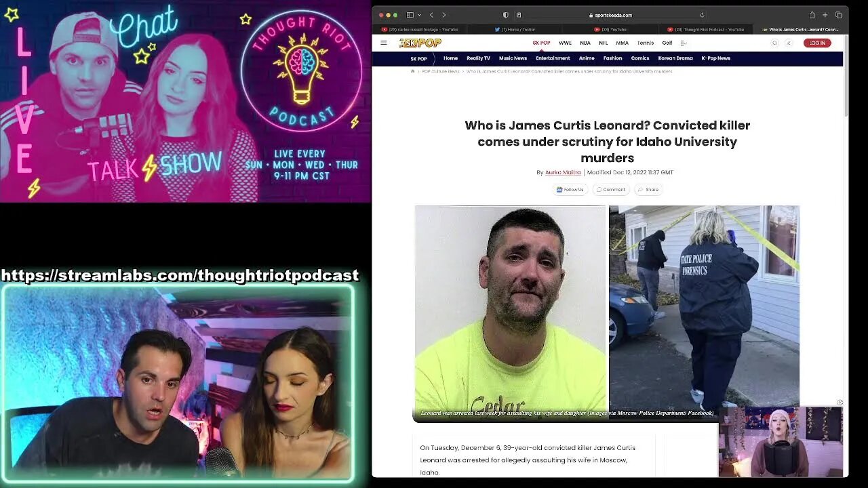Go to Home in the blue bar
Viewport: 868px width, 488px height.
pyautogui.click(x=450, y=58)
